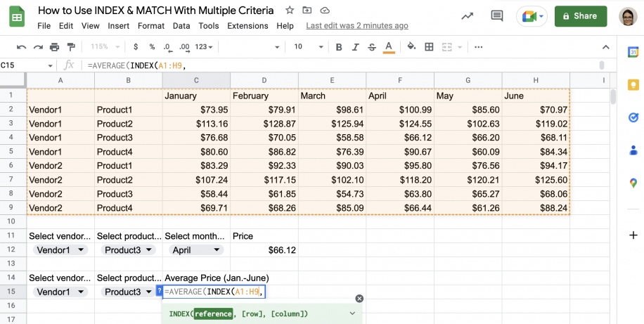Open the account profile picture
The image size is (644, 324).
click(x=628, y=16)
